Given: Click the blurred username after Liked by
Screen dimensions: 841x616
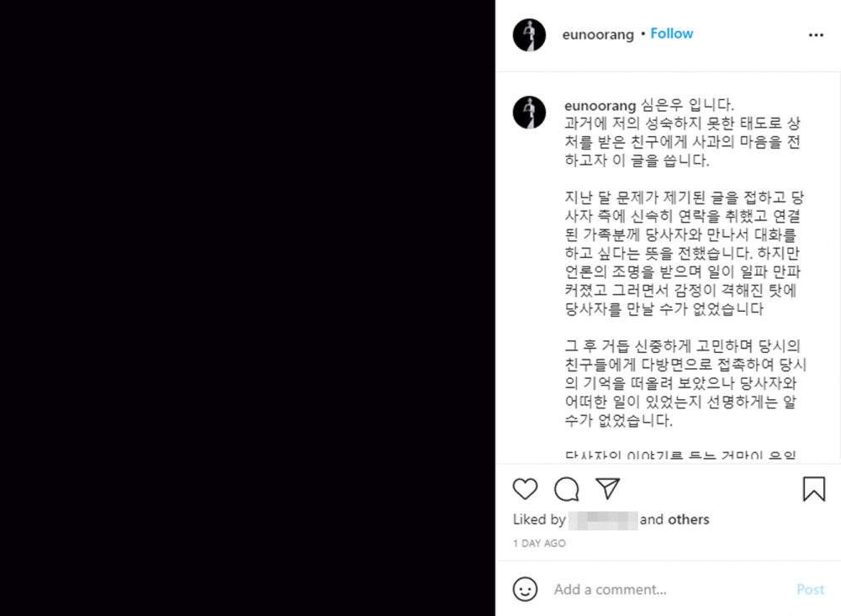Looking at the screenshot, I should [603, 520].
